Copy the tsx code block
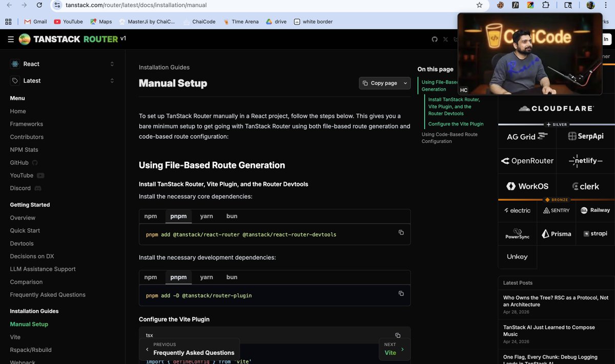The height and width of the screenshot is (364, 615). (398, 335)
